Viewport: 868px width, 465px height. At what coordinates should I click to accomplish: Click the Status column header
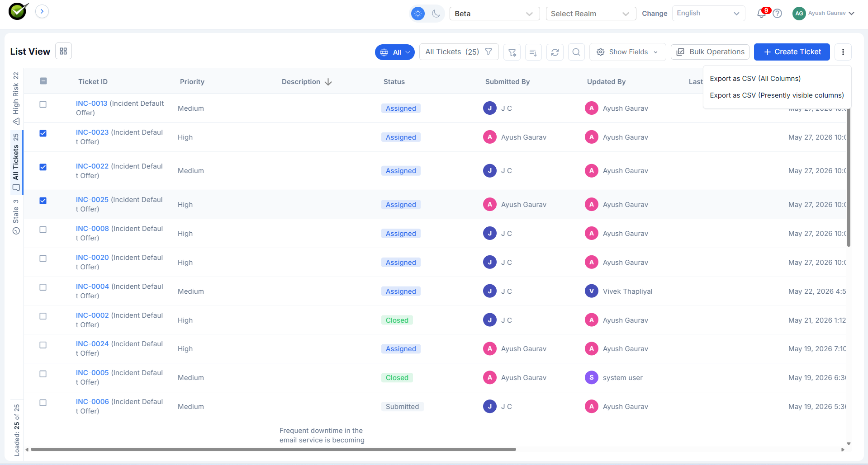click(394, 82)
